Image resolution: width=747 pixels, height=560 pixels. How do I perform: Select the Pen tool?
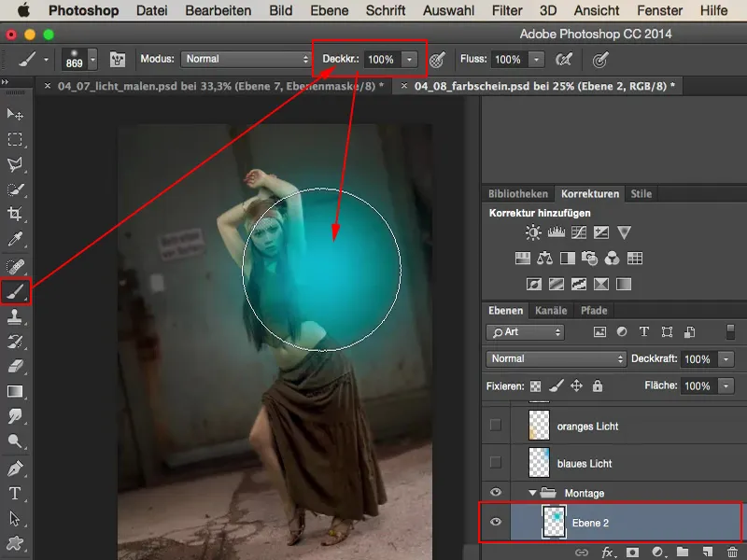15,469
